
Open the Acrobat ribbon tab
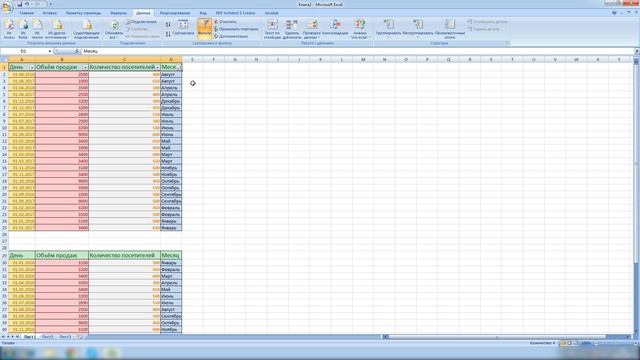[271, 13]
